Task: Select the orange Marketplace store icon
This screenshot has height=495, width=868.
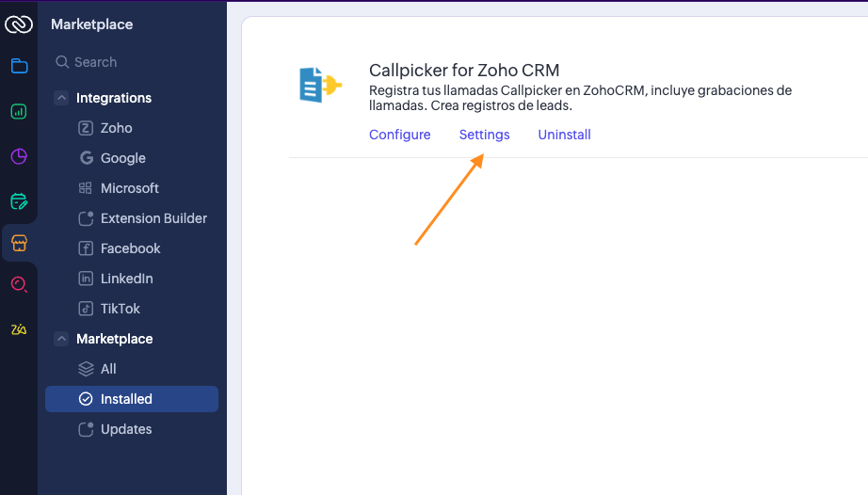Action: pos(20,243)
